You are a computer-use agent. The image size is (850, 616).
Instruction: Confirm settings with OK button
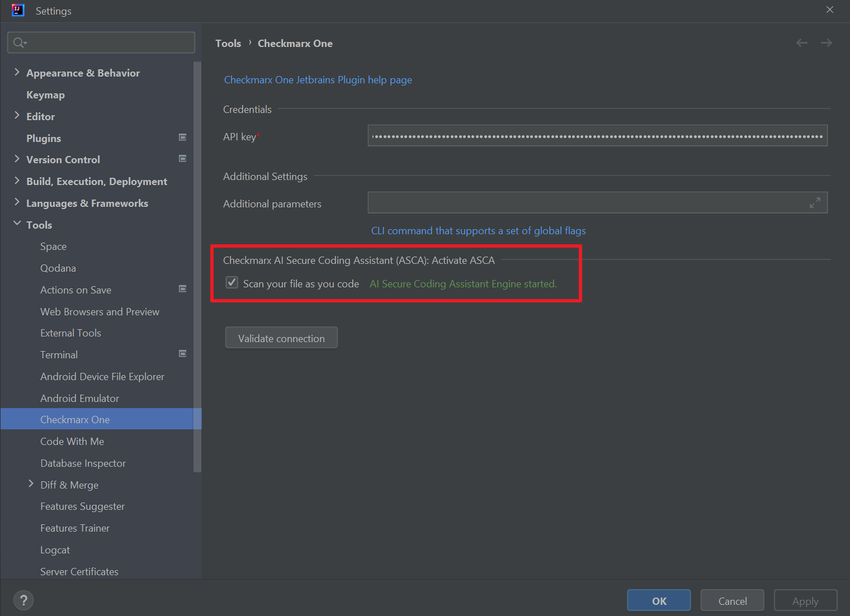pyautogui.click(x=659, y=600)
